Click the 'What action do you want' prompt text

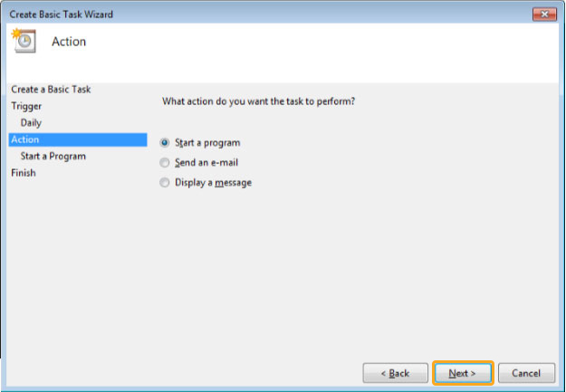258,101
